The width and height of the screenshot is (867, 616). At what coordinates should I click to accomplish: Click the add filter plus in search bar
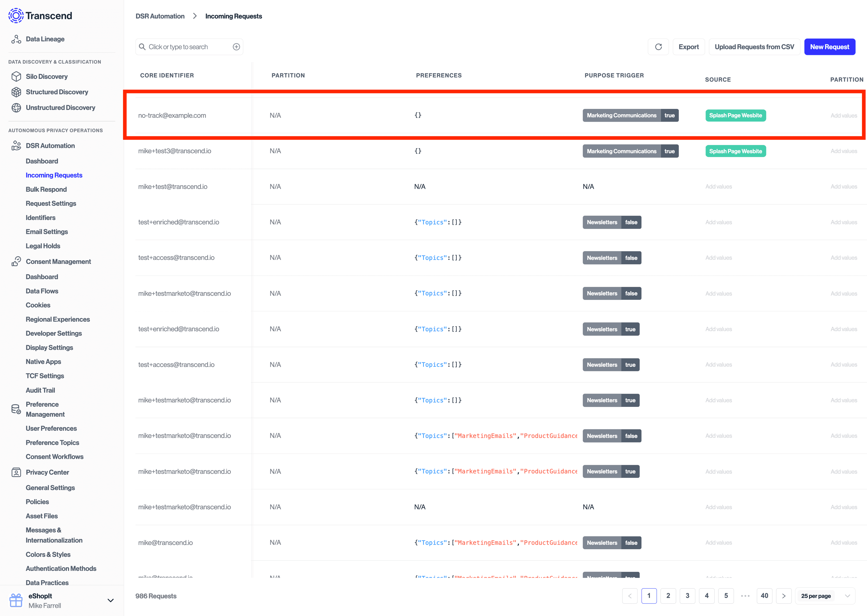click(x=236, y=47)
